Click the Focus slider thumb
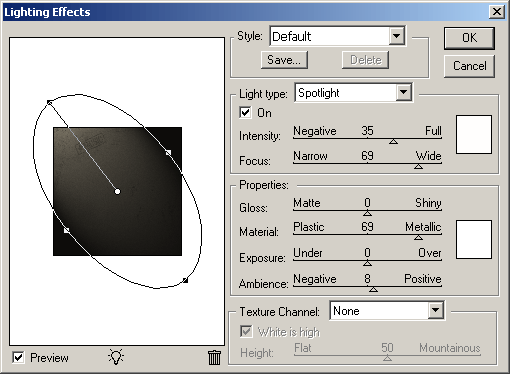Image resolution: width=510 pixels, height=374 pixels. click(x=418, y=166)
